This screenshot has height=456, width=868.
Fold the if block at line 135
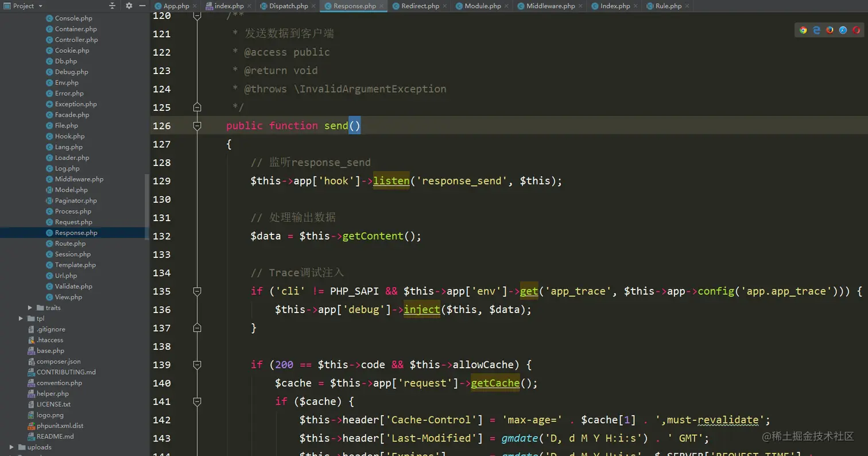tap(197, 291)
